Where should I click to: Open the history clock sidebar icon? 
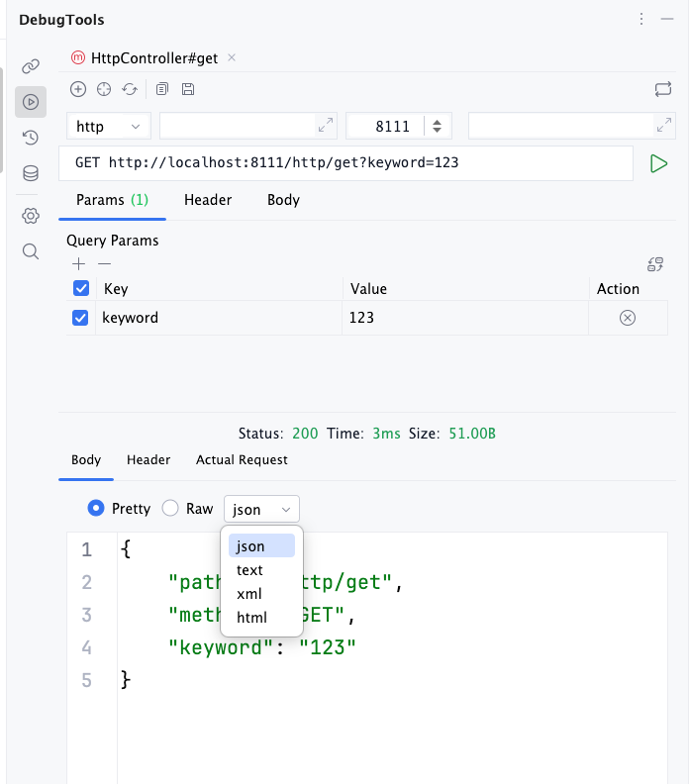(31, 138)
